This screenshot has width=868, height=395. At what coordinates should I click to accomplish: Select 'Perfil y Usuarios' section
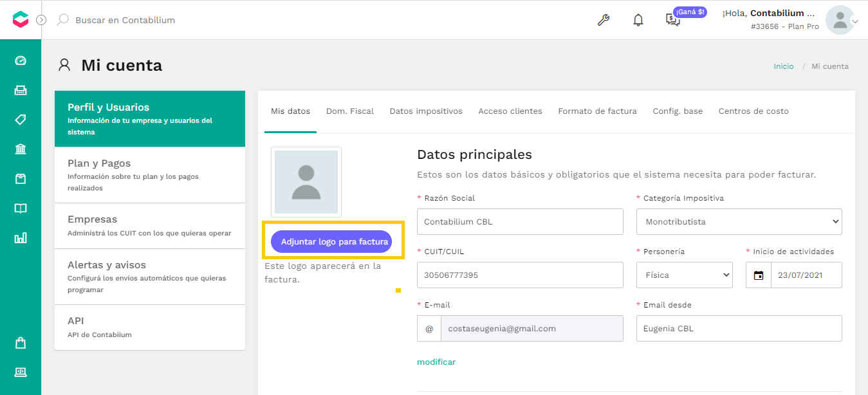(150, 118)
